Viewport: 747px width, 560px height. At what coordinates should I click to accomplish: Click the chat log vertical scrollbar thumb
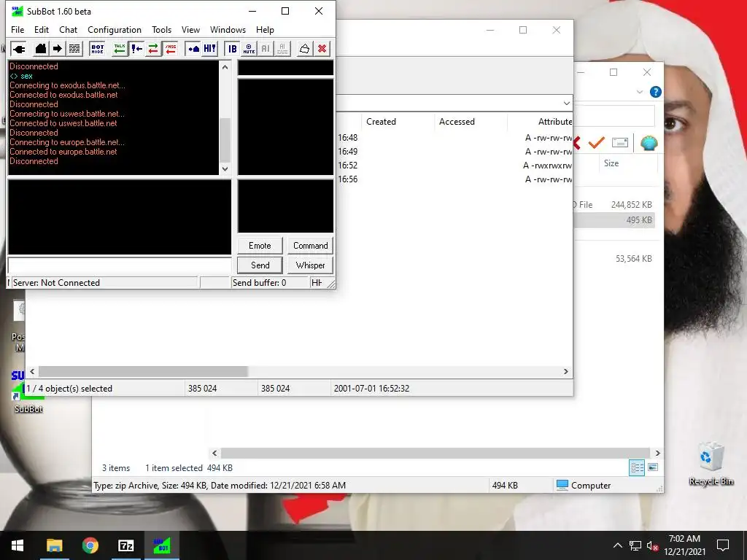[225, 140]
